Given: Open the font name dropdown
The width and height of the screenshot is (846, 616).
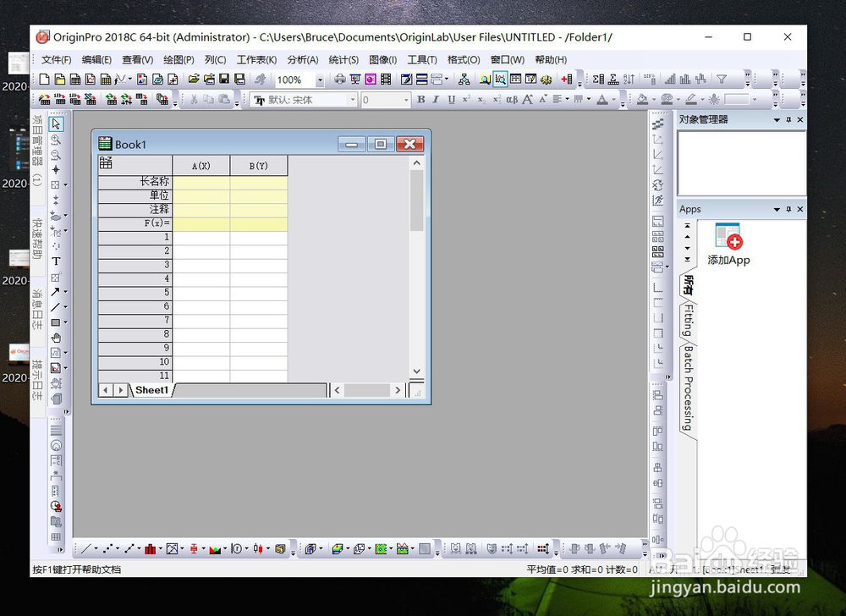Looking at the screenshot, I should [353, 100].
